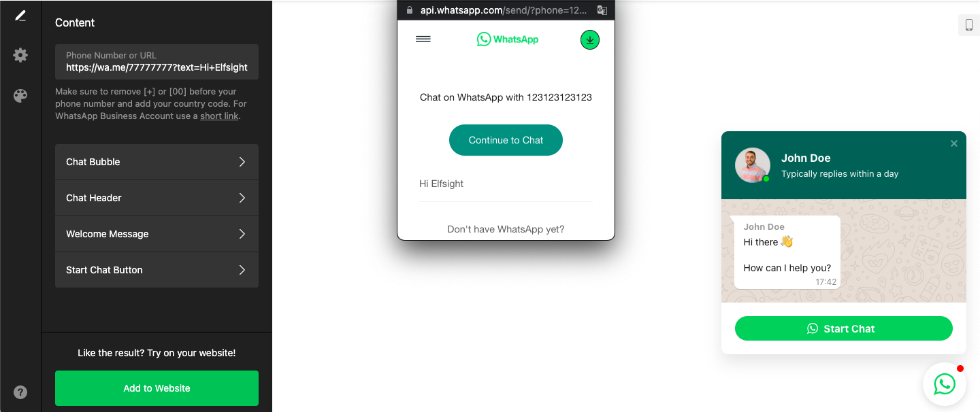Open the palette Appearance tab
The image size is (980, 412).
[x=20, y=96]
